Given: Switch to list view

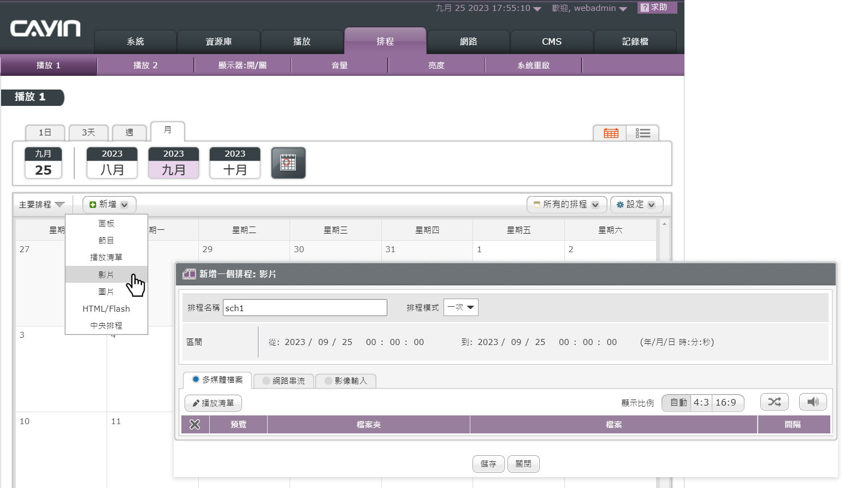Looking at the screenshot, I should (x=643, y=133).
